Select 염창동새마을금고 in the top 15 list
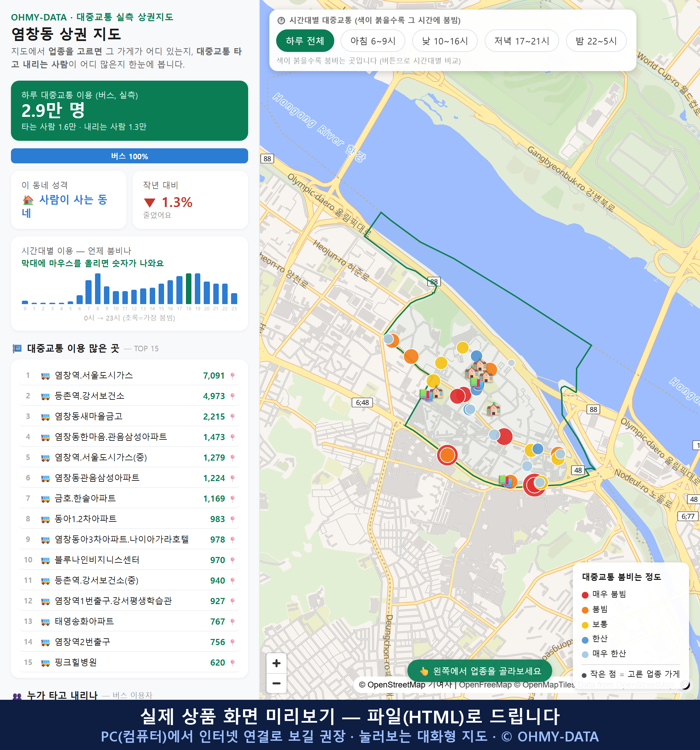The image size is (700, 750). click(x=89, y=417)
